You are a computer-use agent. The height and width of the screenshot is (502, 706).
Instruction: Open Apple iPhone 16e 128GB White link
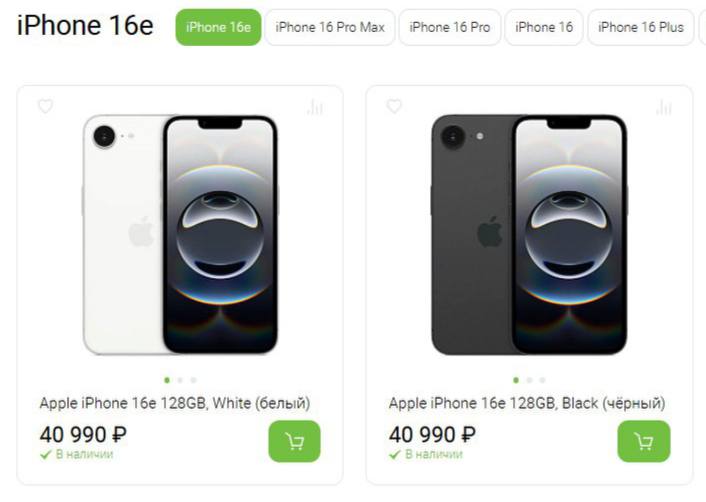tap(175, 403)
